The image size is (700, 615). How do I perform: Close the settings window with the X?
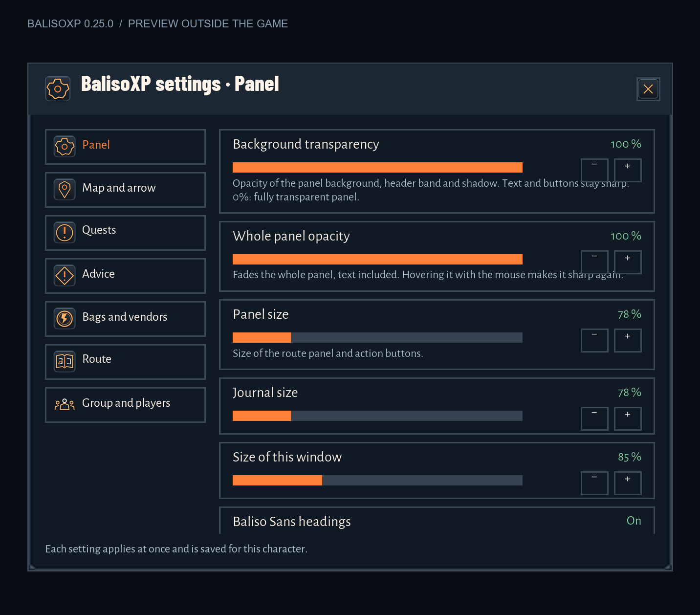point(648,89)
